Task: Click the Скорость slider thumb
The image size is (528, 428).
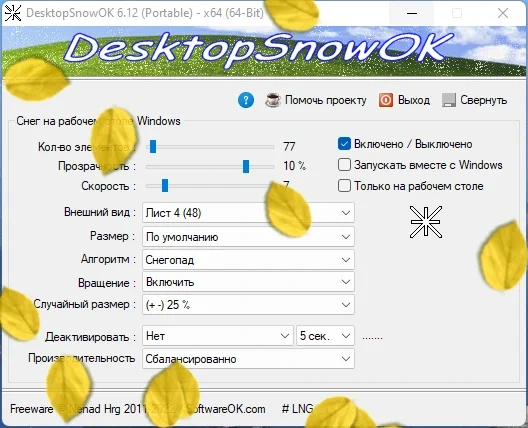Action: (x=165, y=186)
